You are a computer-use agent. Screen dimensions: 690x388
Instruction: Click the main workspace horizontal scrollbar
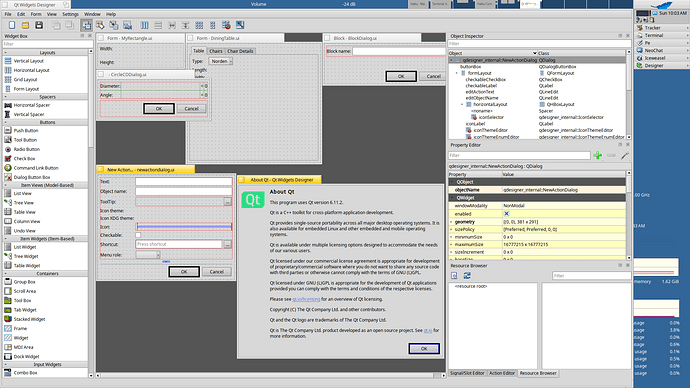[271, 375]
